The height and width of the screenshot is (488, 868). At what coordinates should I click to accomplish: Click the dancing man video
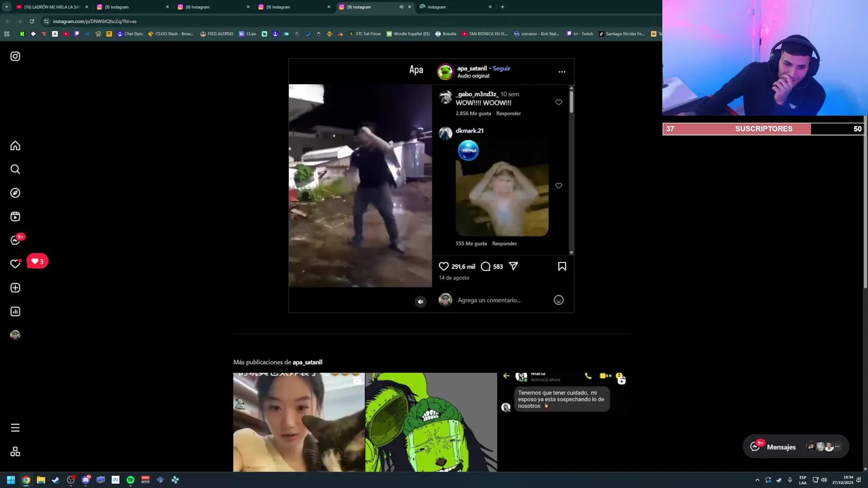360,186
